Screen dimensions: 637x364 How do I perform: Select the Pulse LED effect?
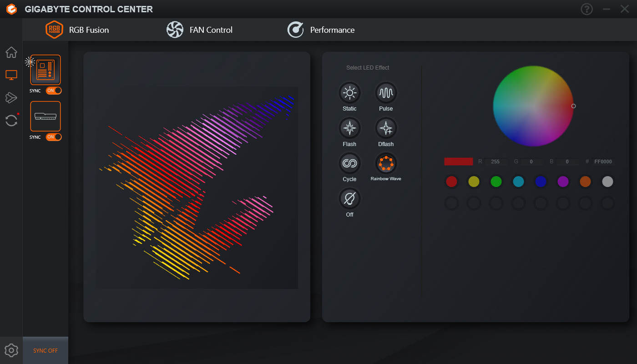386,93
